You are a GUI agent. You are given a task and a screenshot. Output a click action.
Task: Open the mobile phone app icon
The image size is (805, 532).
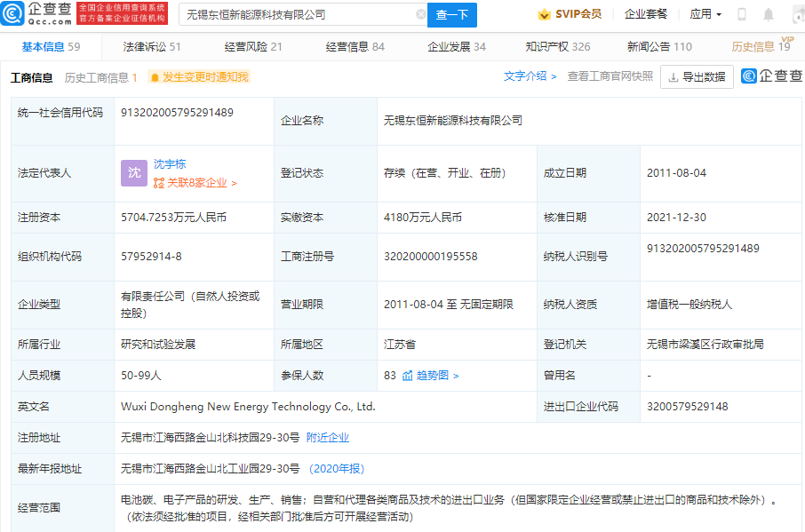742,14
